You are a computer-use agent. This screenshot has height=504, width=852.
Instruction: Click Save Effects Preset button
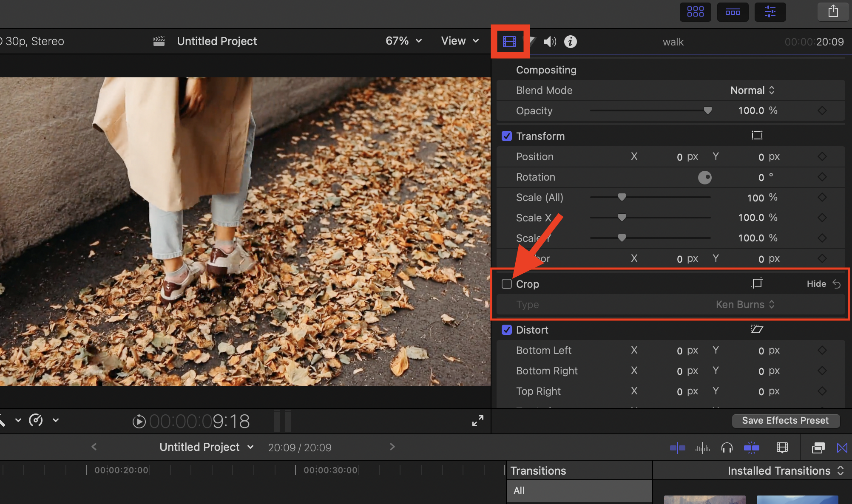[x=785, y=421]
